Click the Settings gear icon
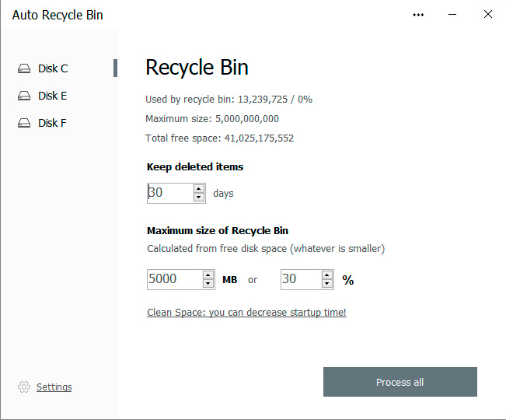Screen dimensions: 506x420 pyautogui.click(x=24, y=387)
